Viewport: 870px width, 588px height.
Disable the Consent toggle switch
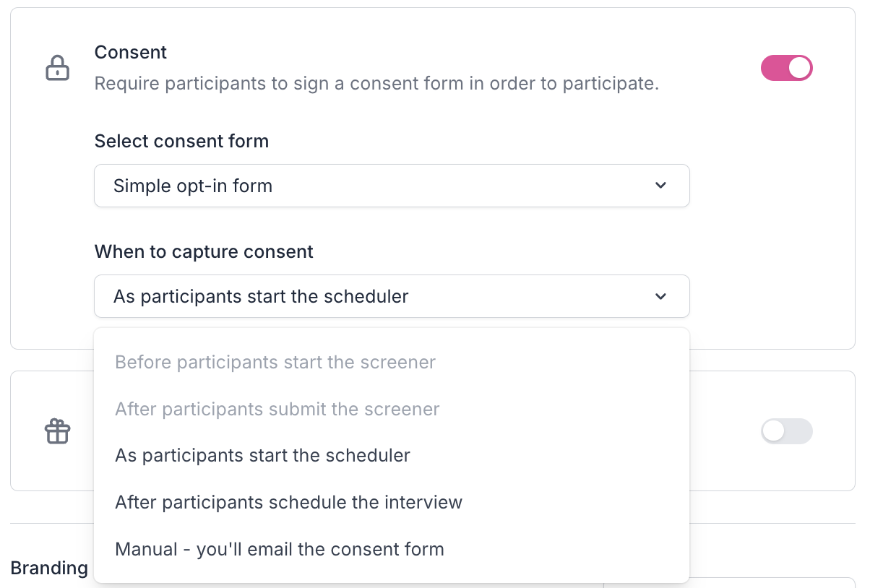coord(786,69)
